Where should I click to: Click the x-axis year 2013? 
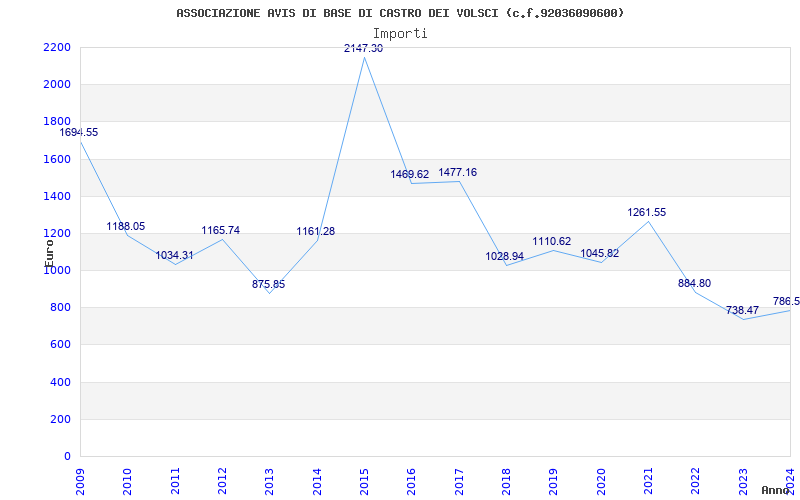pos(269,481)
